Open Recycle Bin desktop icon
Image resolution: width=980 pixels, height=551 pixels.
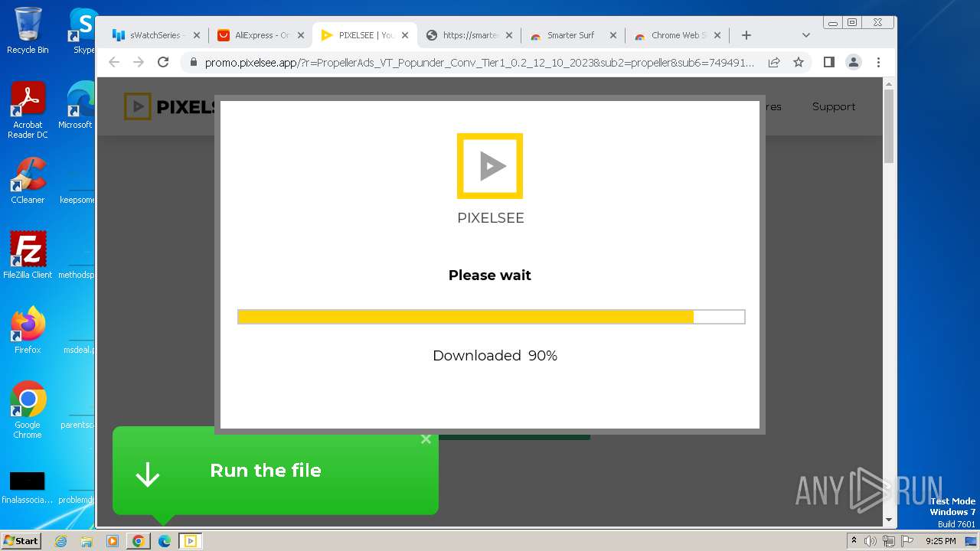[28, 31]
